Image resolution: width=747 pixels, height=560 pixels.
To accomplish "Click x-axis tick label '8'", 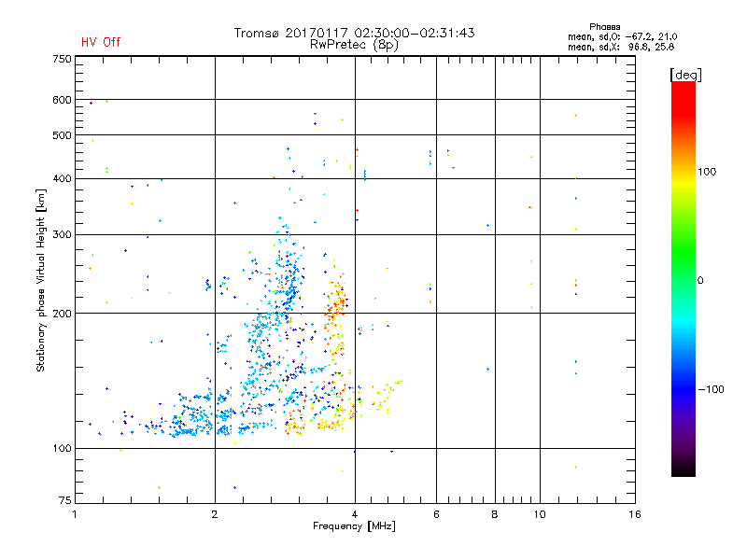I will tap(495, 514).
